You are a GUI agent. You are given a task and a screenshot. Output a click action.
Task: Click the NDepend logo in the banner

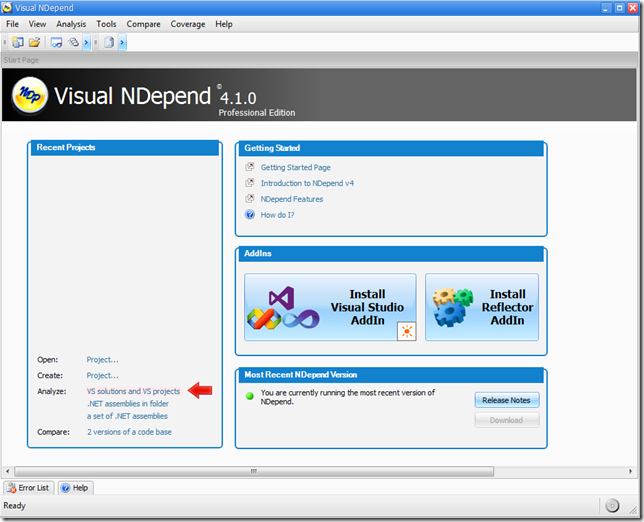(30, 95)
